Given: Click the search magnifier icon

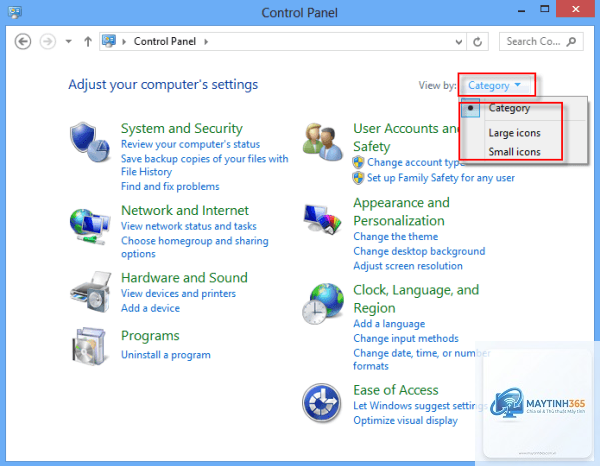Looking at the screenshot, I should pyautogui.click(x=571, y=41).
